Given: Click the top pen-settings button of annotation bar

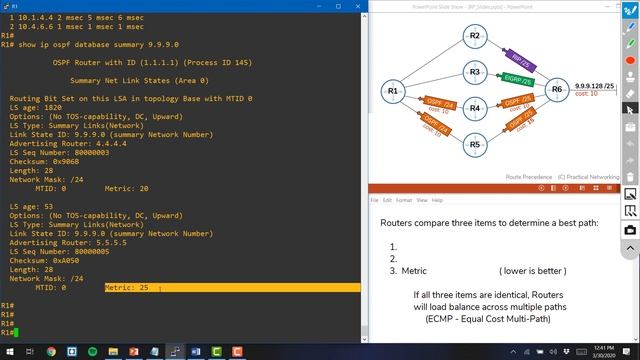Looking at the screenshot, I should [x=630, y=10].
